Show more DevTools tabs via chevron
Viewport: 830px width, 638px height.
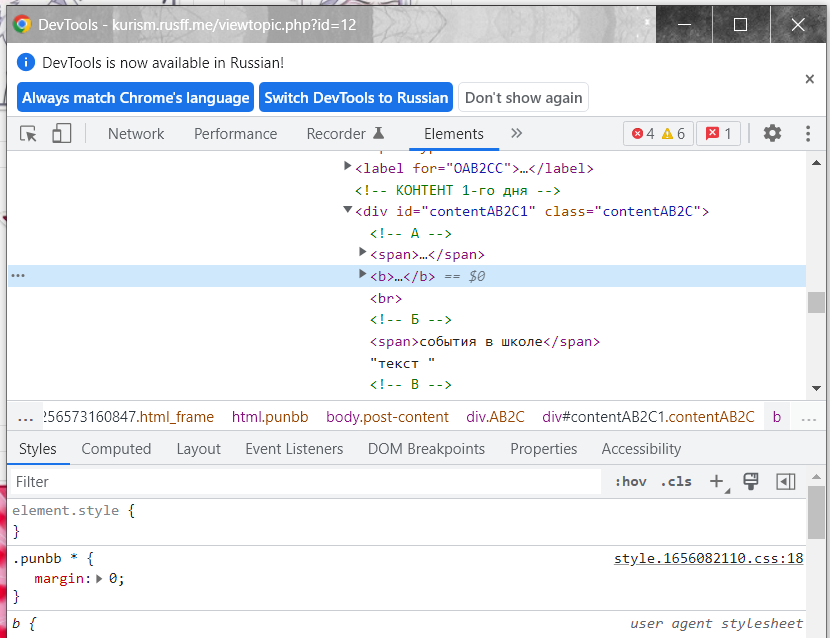(x=516, y=134)
